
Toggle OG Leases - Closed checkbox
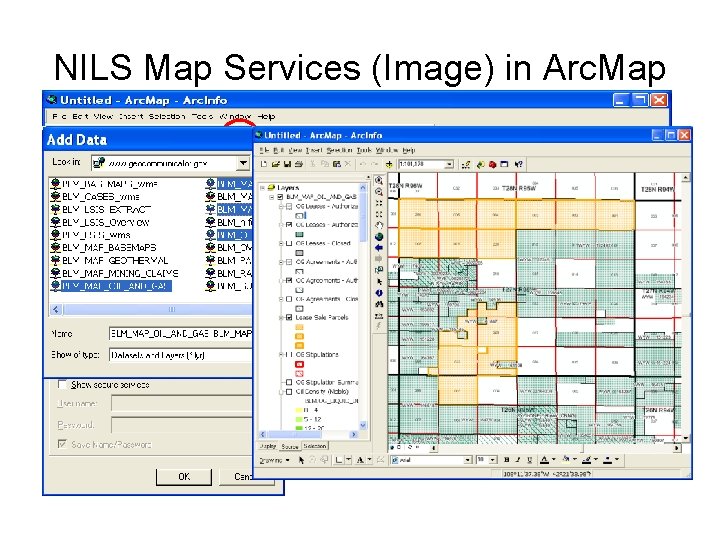point(289,243)
